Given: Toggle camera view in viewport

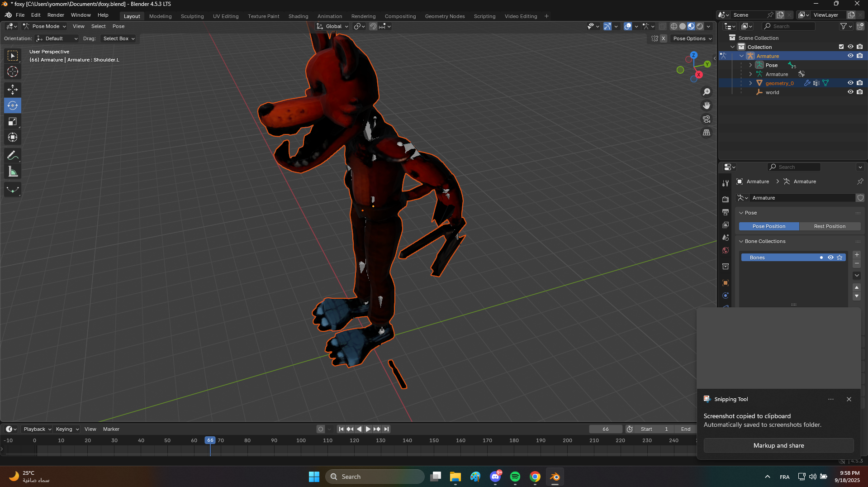Looking at the screenshot, I should tap(706, 119).
